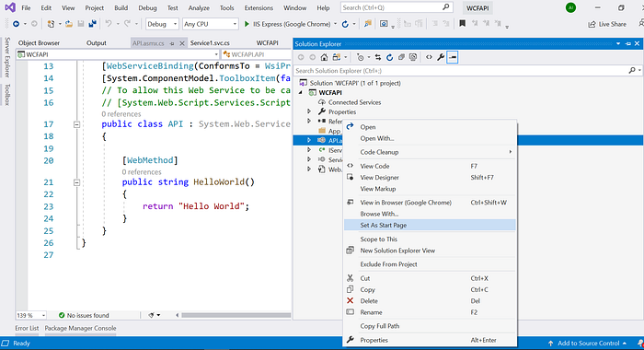This screenshot has width=644, height=350.
Task: Refresh Solution Explorer with the refresh icon
Action: [389, 57]
